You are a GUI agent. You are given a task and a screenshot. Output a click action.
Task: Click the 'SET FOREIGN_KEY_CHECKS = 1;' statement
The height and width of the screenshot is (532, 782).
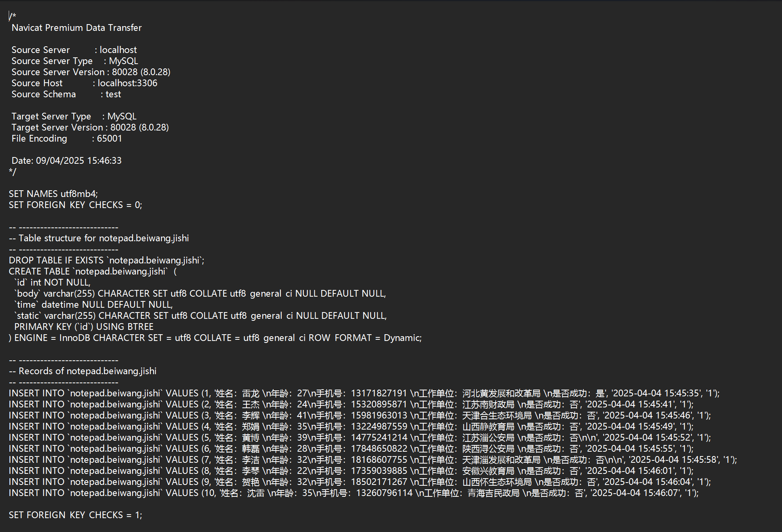[x=75, y=515]
